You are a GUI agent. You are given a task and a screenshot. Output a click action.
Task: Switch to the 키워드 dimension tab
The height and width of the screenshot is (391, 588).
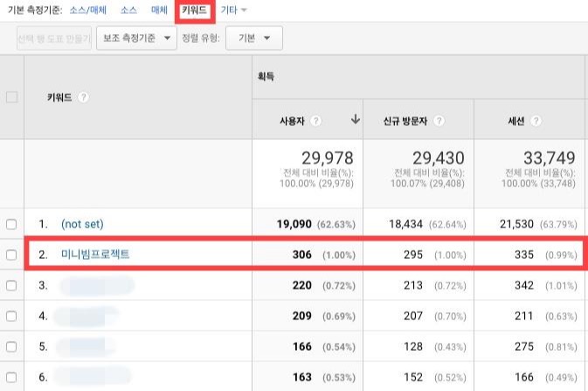[194, 10]
